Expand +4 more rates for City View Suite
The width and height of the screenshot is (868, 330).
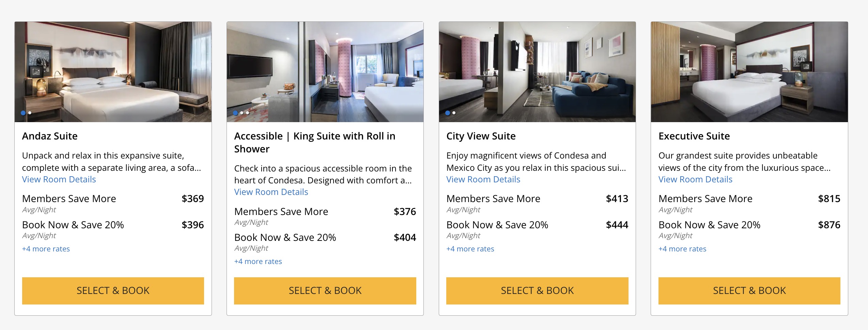tap(470, 249)
